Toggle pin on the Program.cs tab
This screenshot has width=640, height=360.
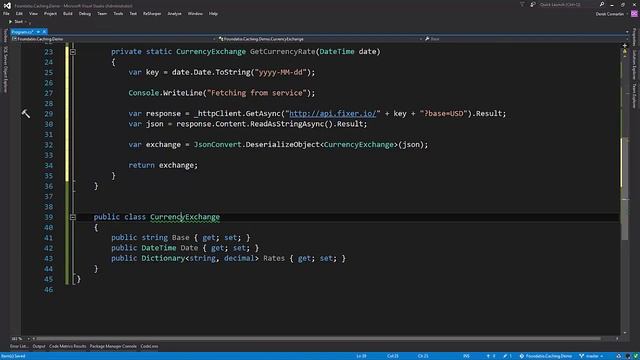(x=38, y=32)
